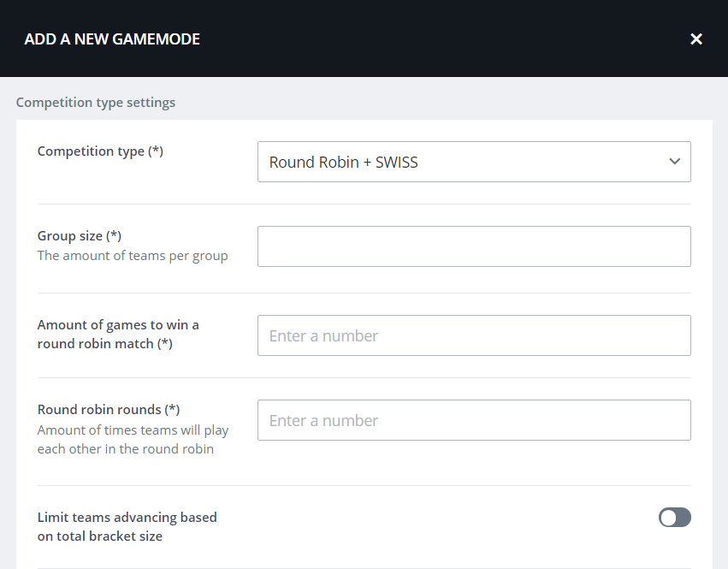Click the 'Enter a number' placeholder for games to win

coord(323,336)
